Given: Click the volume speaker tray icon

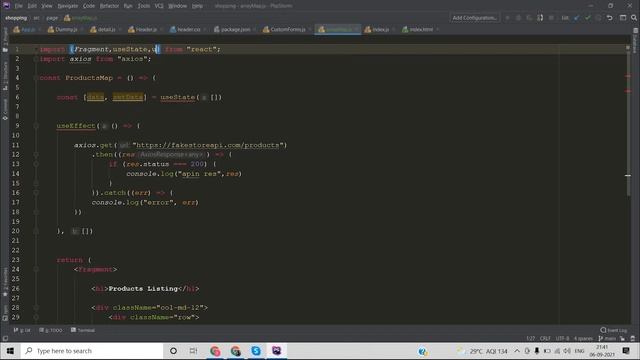Looking at the screenshot, I should click(567, 351).
